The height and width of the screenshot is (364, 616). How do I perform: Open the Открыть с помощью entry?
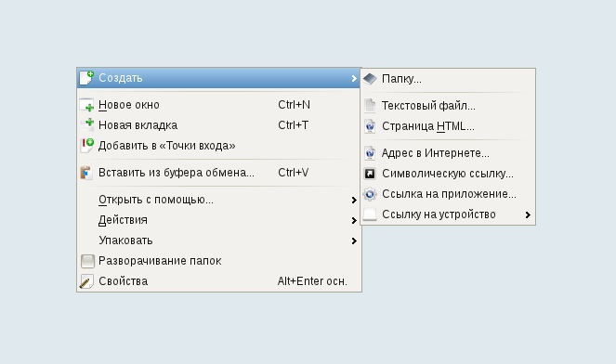(219, 200)
